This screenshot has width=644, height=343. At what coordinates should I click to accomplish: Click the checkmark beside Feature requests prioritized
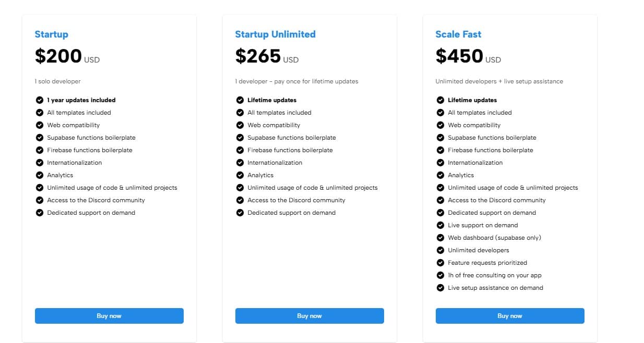click(440, 263)
